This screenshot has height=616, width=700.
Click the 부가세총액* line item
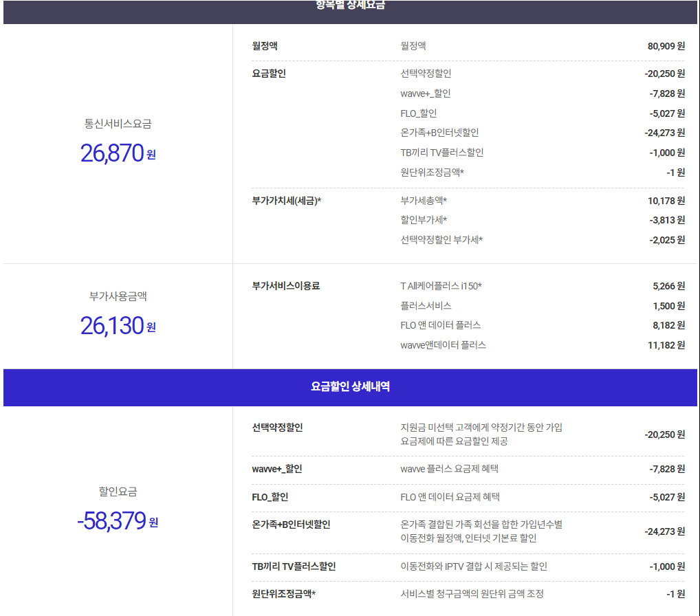coord(424,201)
